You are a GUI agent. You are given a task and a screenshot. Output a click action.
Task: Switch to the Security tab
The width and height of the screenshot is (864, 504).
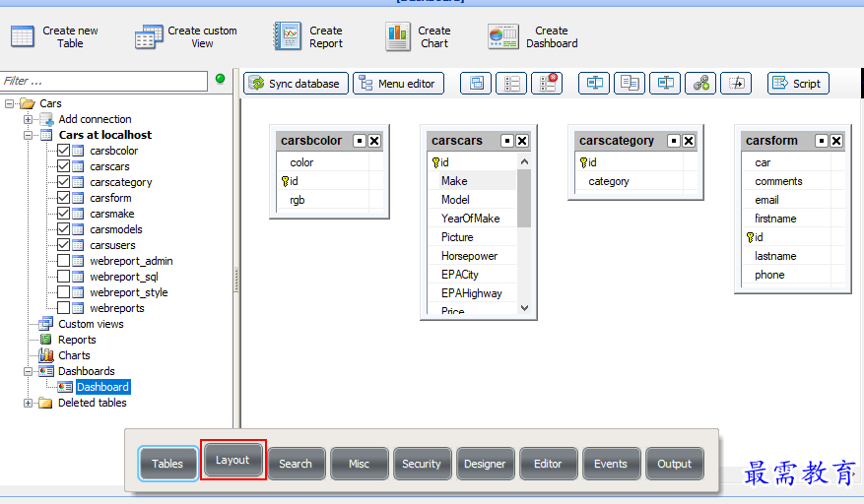422,464
